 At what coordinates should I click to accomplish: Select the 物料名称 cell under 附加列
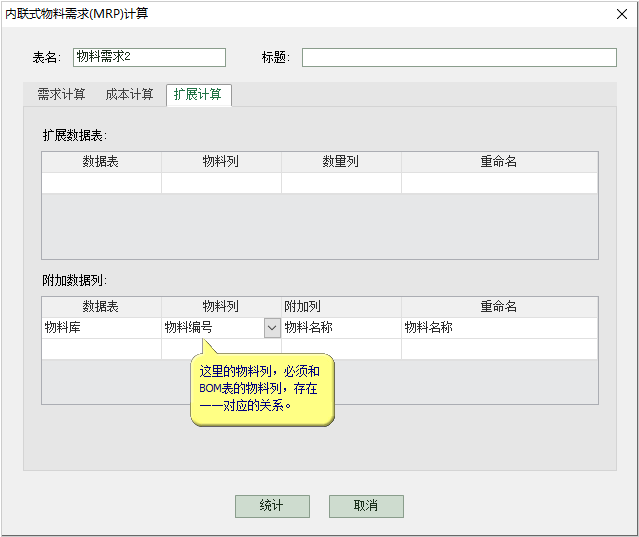[x=341, y=328]
